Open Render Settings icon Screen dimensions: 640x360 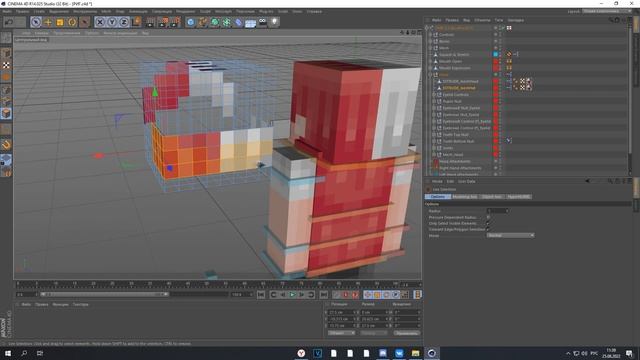point(176,22)
